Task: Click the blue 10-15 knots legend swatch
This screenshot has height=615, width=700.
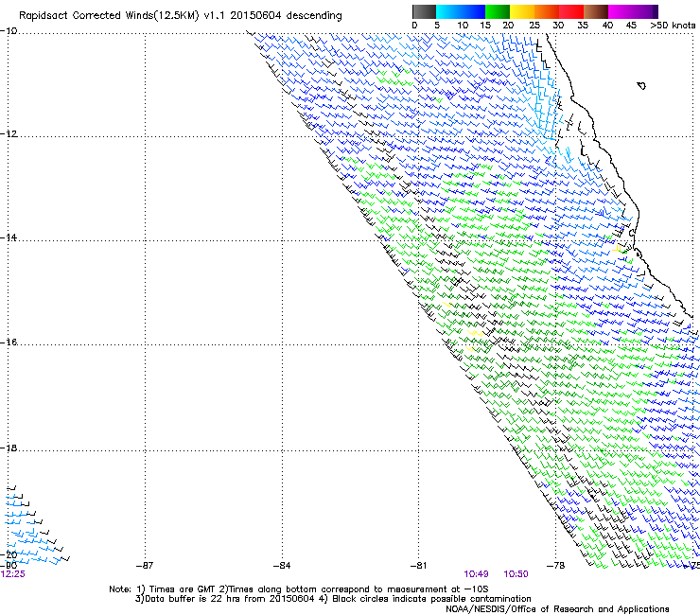Action: [x=473, y=11]
